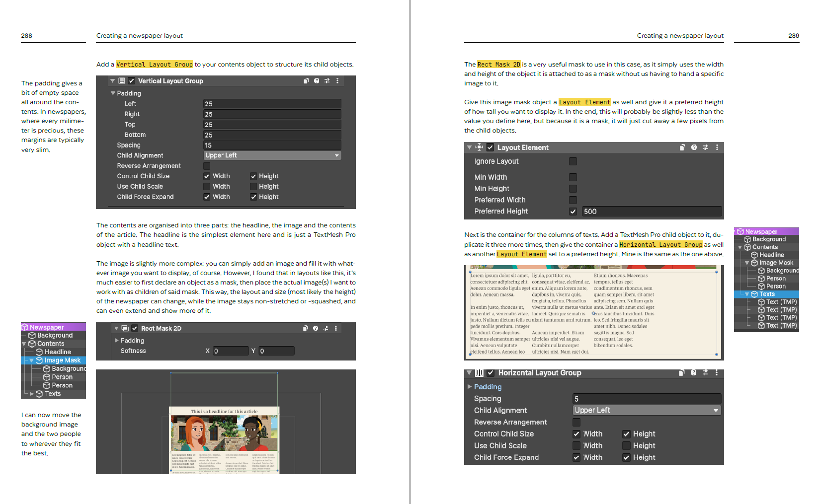Image resolution: width=820 pixels, height=504 pixels.
Task: Open Vertical Layout Group kebab menu
Action: click(337, 81)
